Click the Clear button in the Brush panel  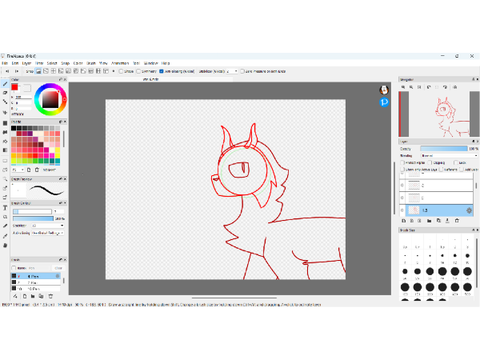58,268
